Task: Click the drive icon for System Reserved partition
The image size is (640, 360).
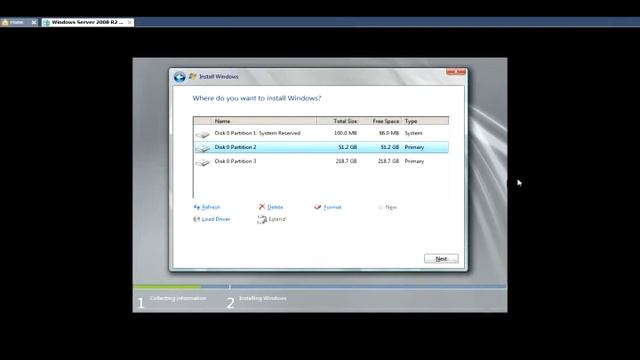Action: point(202,134)
